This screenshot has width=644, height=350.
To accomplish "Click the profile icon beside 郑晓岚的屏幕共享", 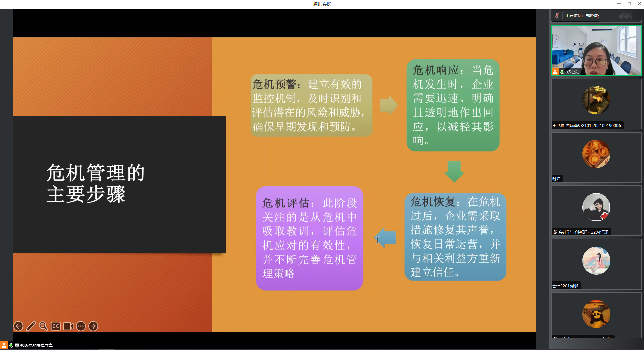I will pos(5,345).
